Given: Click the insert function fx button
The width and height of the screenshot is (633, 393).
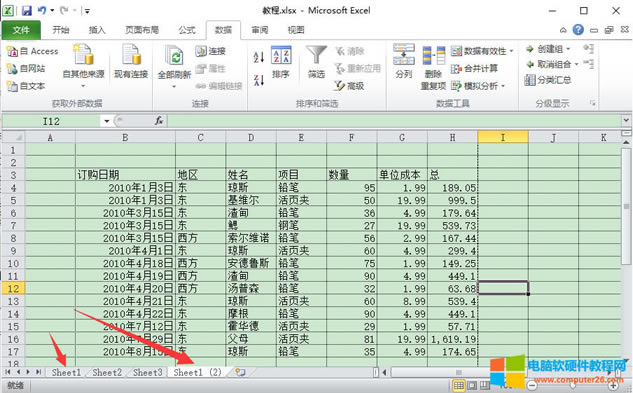Looking at the screenshot, I should click(x=159, y=121).
